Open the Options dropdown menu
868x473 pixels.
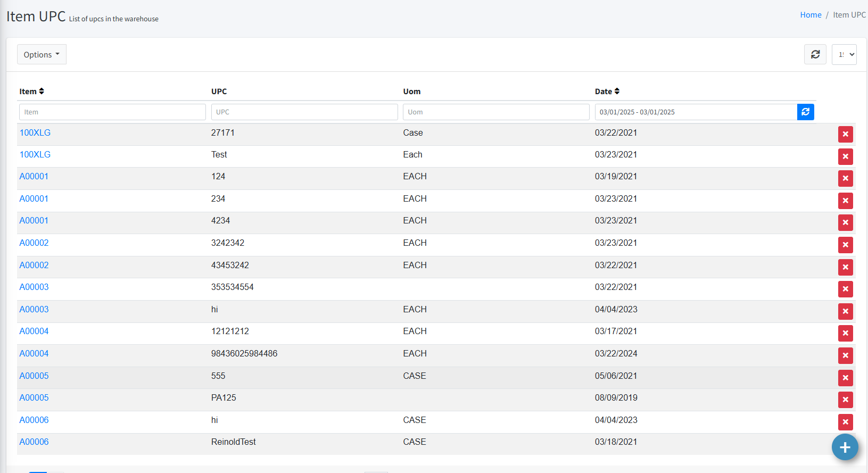click(42, 54)
